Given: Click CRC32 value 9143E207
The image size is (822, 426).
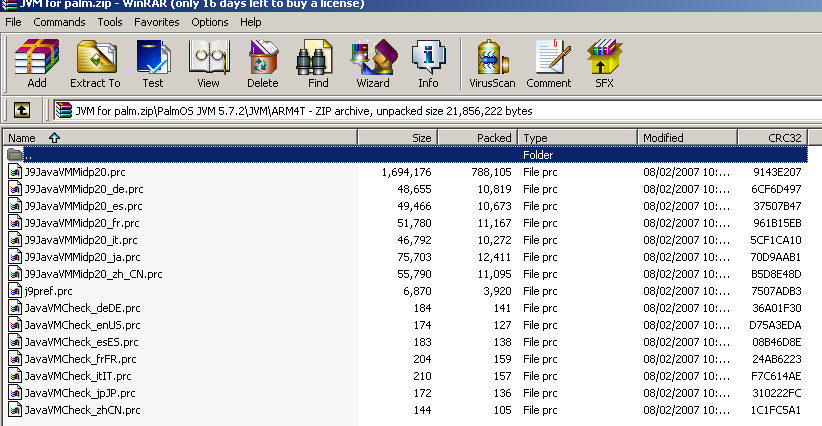Looking at the screenshot, I should [777, 172].
